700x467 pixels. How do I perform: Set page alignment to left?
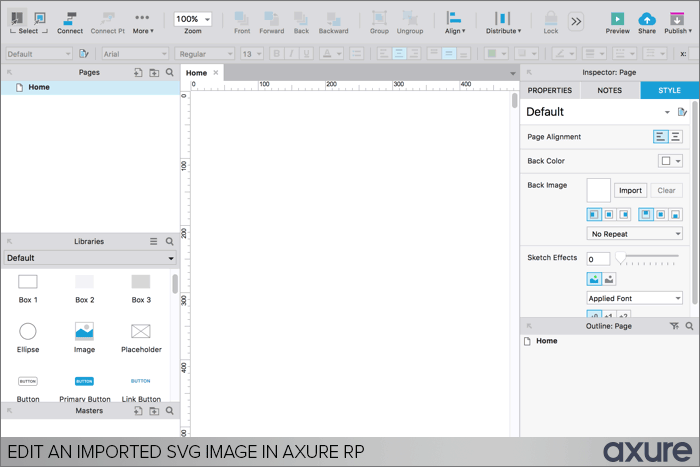pyautogui.click(x=660, y=137)
